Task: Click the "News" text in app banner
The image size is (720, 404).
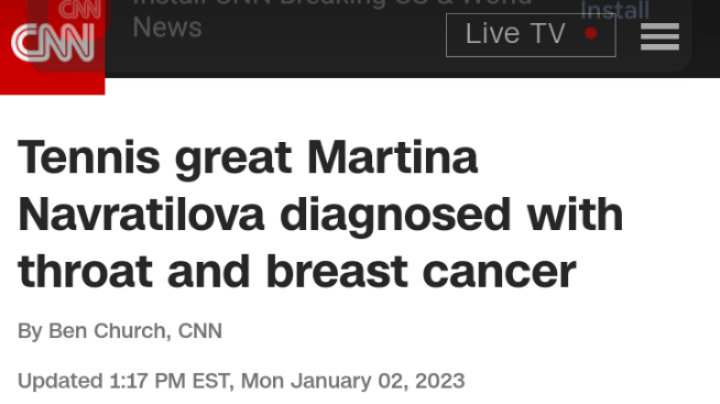Action: click(x=167, y=27)
